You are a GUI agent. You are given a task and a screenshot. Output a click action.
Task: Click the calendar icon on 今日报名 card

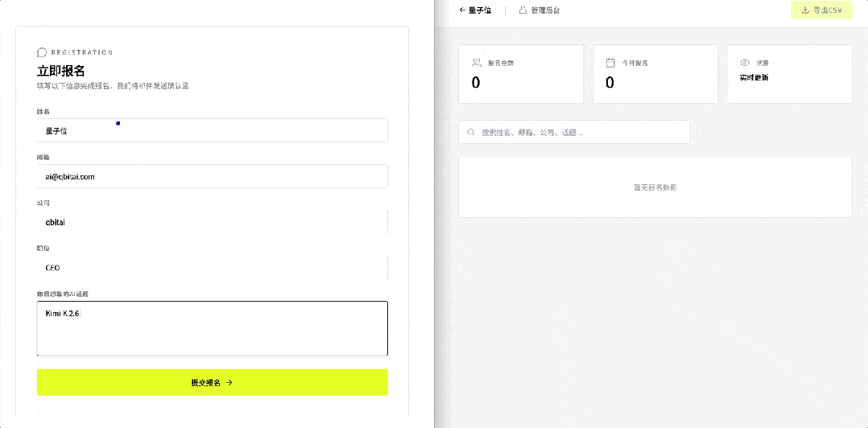610,62
